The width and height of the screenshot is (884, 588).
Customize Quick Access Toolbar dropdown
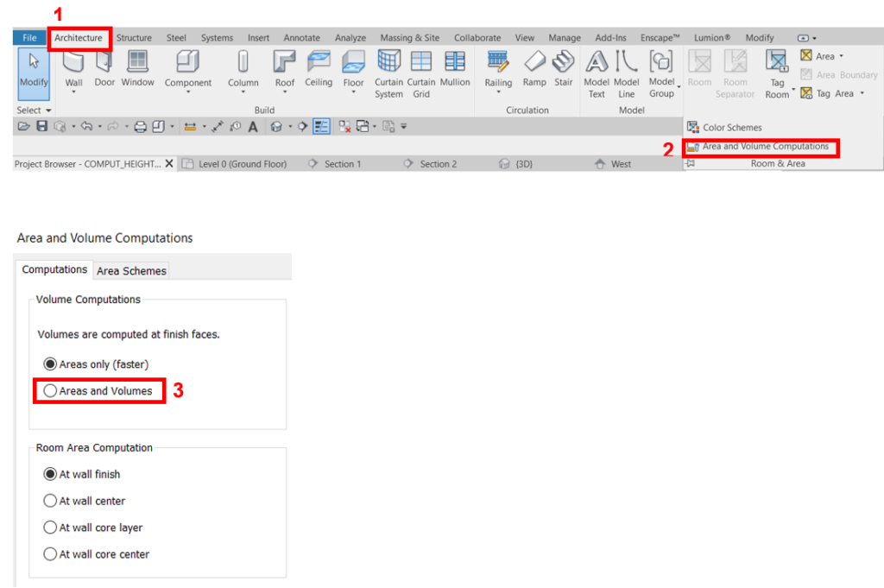pyautogui.click(x=404, y=126)
